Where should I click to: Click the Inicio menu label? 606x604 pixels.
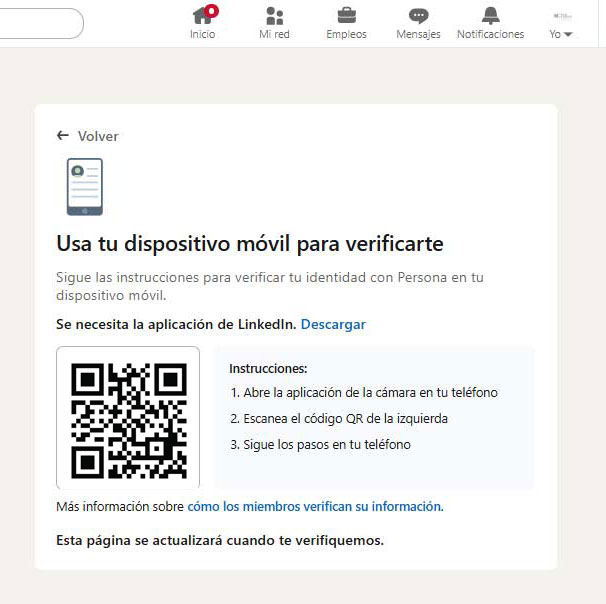pos(203,34)
